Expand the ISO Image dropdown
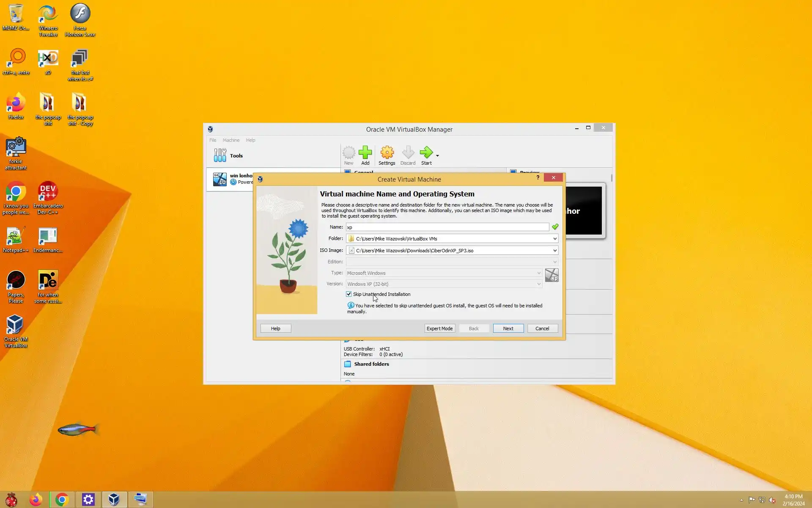Viewport: 812px width, 508px height. (554, 251)
